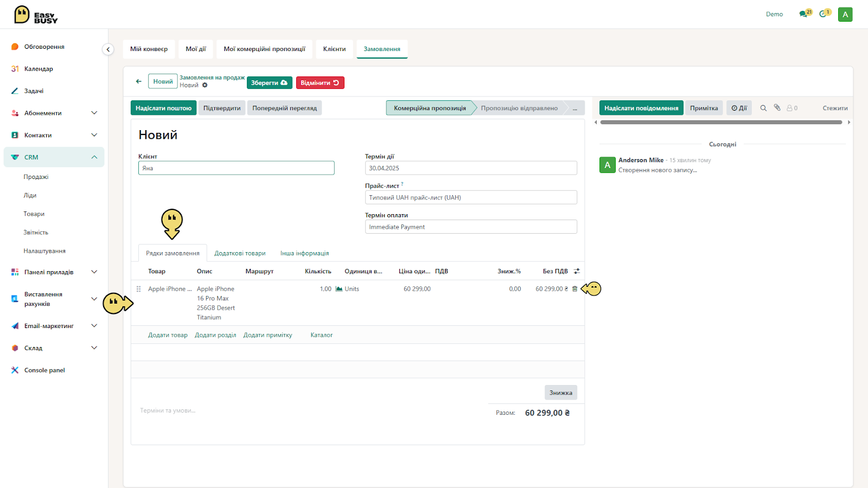The image size is (868, 488).
Task: Switch to Мої дії tab
Action: click(x=196, y=49)
